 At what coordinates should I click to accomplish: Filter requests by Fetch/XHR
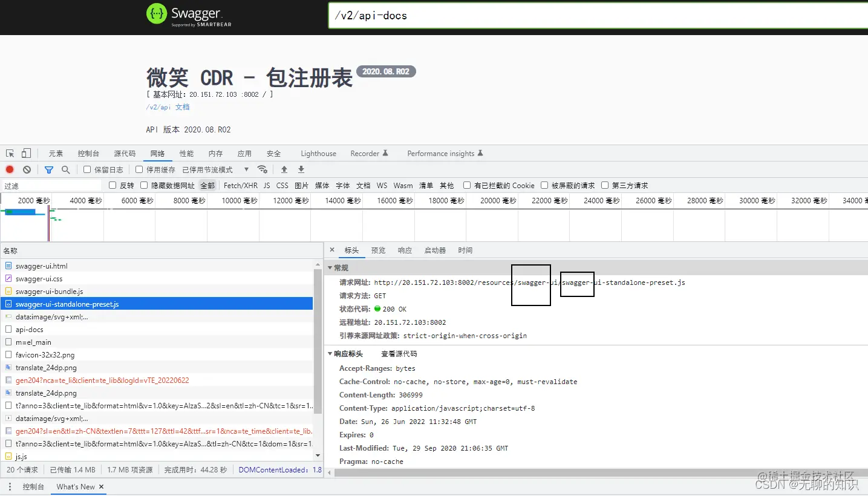pyautogui.click(x=240, y=186)
